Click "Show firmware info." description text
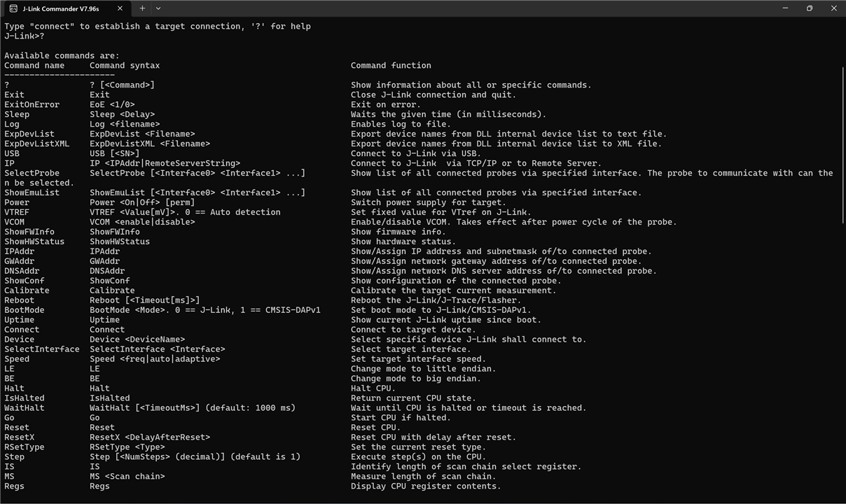The width and height of the screenshot is (846, 504). tap(398, 232)
